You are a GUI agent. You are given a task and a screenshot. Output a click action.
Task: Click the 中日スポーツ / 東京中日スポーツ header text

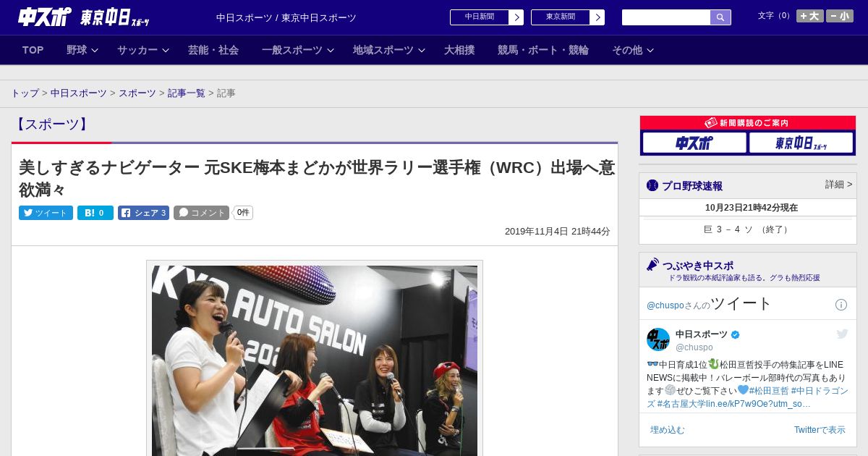pos(286,18)
